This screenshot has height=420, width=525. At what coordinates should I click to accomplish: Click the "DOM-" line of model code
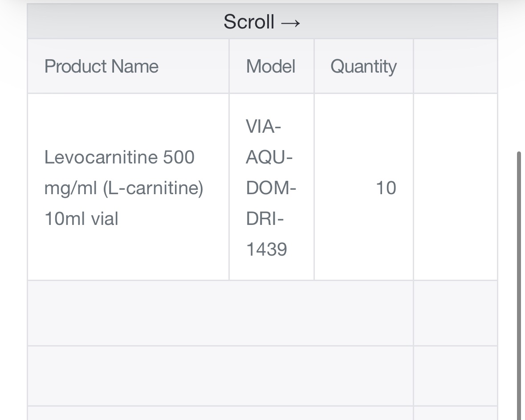click(x=271, y=188)
